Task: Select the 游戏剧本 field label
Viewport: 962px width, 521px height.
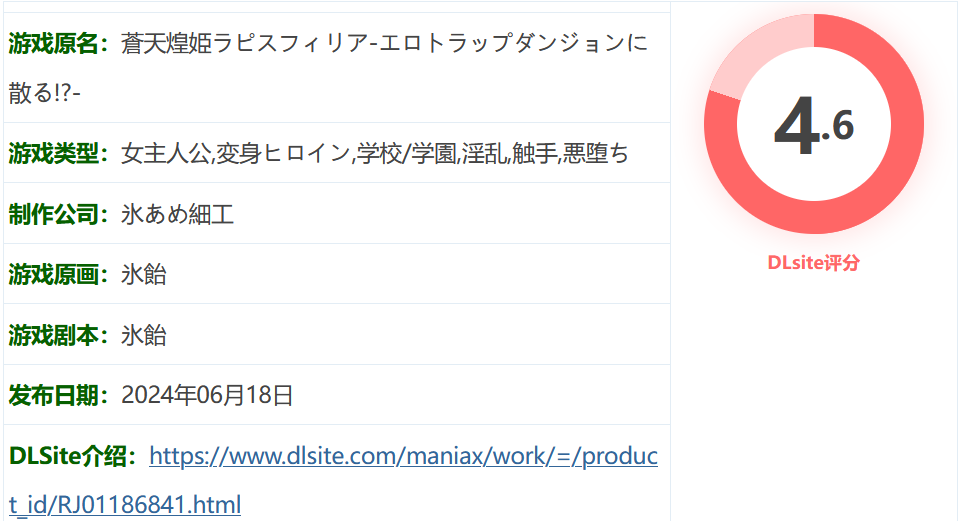Action: coord(59,335)
